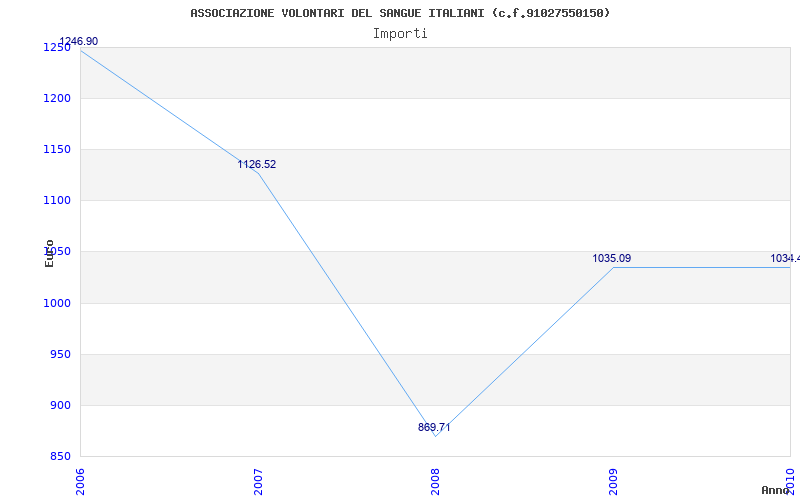Click the x-axis year 2009
800x500 pixels.
(x=613, y=482)
